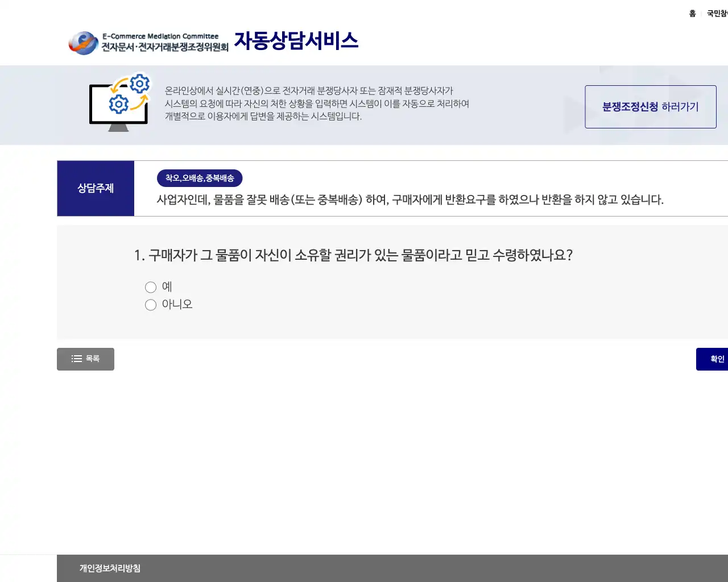Open 분쟁조정신청 하러가기 application button

tap(650, 107)
